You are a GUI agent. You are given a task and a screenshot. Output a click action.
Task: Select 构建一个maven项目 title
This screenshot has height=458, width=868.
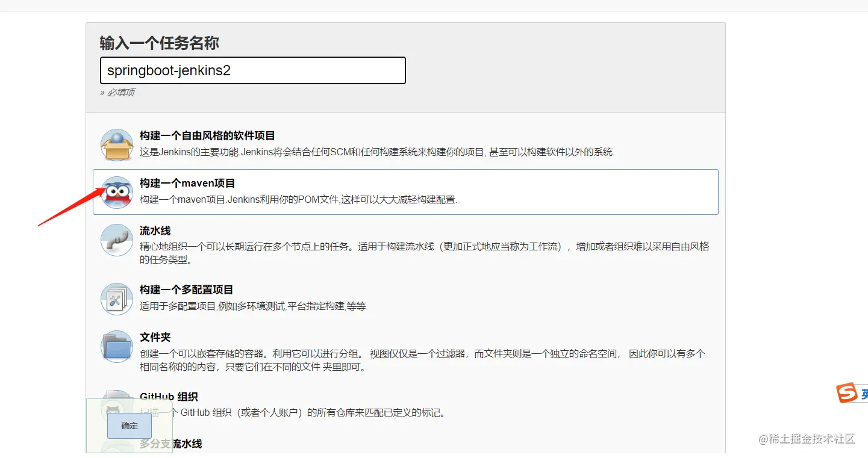coord(187,184)
